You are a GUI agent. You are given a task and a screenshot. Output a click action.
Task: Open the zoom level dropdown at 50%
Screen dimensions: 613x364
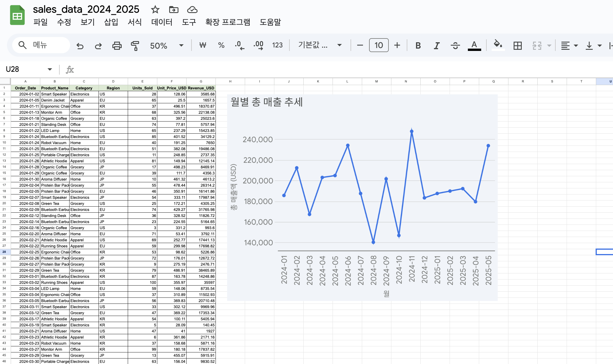click(x=167, y=45)
